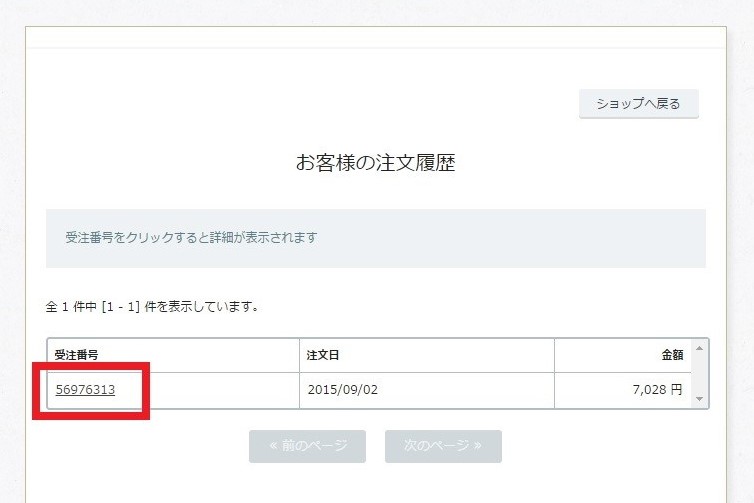Click the お客様の注文履歴 page heading

(375, 163)
